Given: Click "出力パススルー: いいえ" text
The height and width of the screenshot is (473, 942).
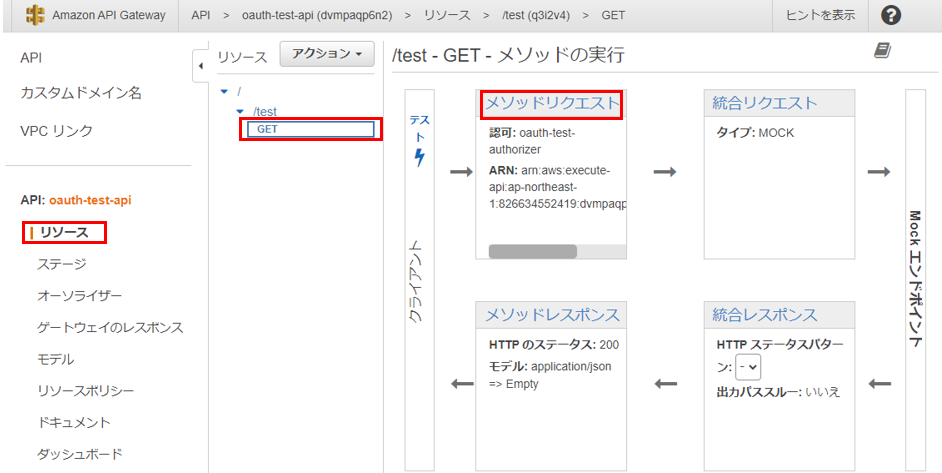Looking at the screenshot, I should pyautogui.click(x=778, y=392).
